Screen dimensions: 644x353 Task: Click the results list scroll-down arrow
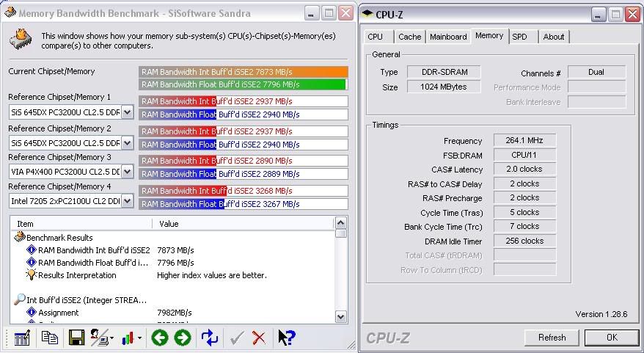[341, 316]
